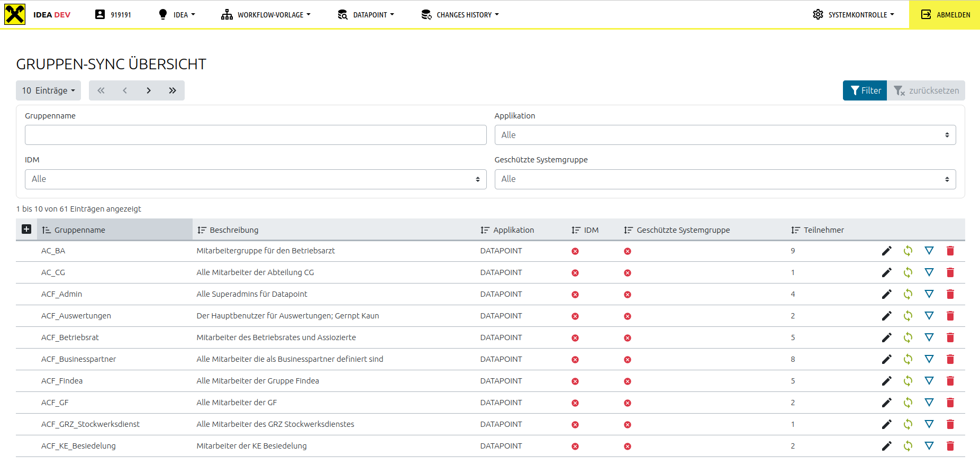This screenshot has height=475, width=980.
Task: Open the Systemkontrolle menu
Action: (x=854, y=15)
